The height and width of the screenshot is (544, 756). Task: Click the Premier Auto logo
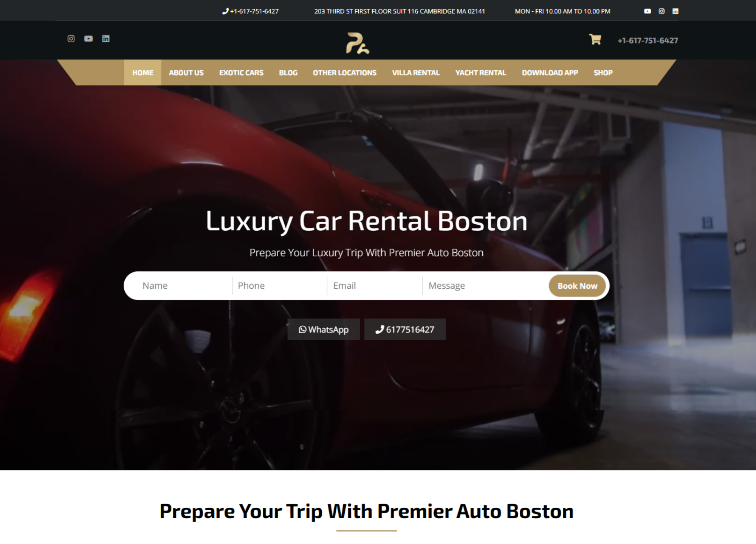tap(358, 43)
